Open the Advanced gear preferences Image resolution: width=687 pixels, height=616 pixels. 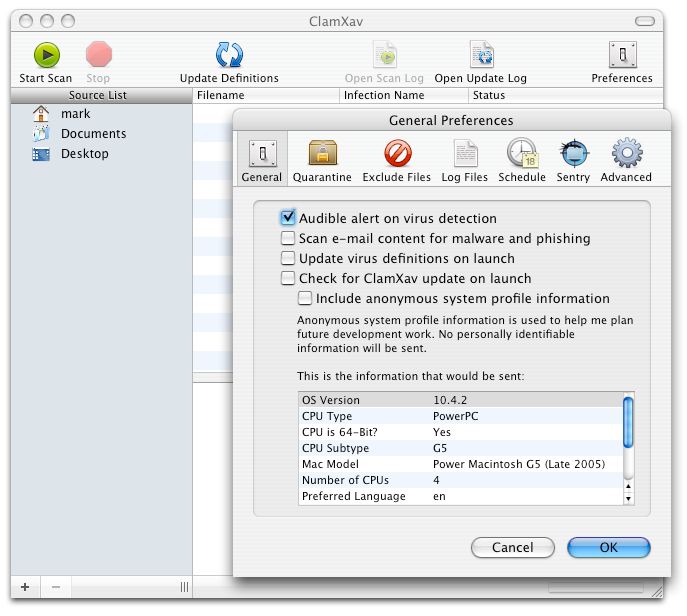coord(626,154)
